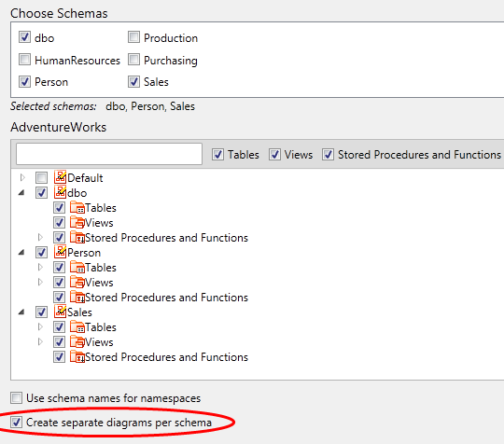Expand Stored Procedures and Functions under dbo
This screenshot has width=504, height=444.
(40, 237)
